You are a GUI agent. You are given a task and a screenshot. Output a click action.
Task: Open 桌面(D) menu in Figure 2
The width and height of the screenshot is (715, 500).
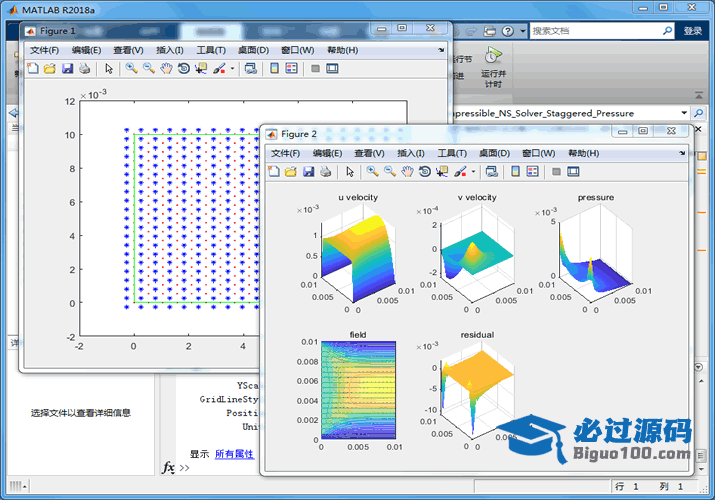pos(494,153)
